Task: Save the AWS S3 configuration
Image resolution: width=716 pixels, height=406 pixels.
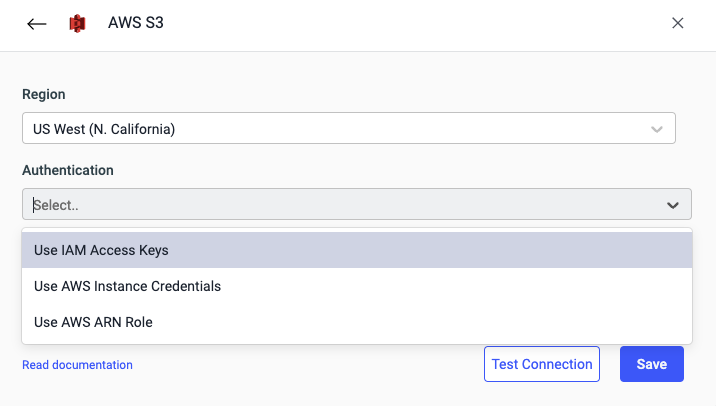Action: coord(651,364)
